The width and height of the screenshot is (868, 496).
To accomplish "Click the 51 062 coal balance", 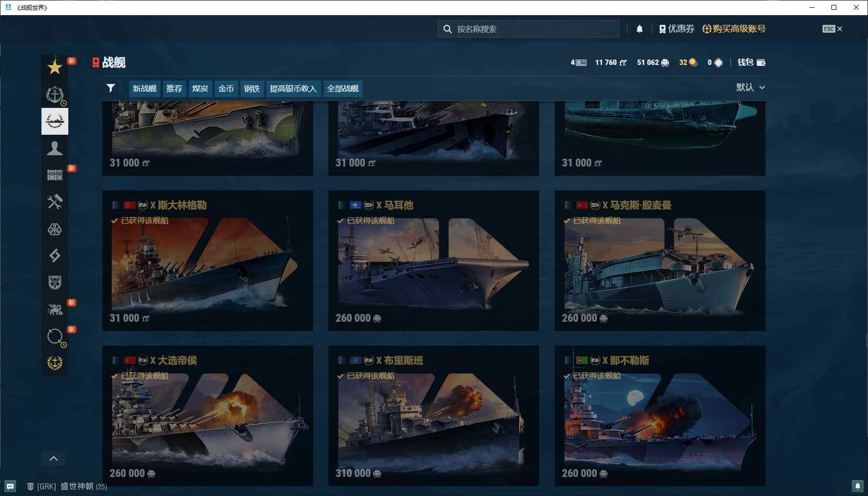I will [653, 62].
